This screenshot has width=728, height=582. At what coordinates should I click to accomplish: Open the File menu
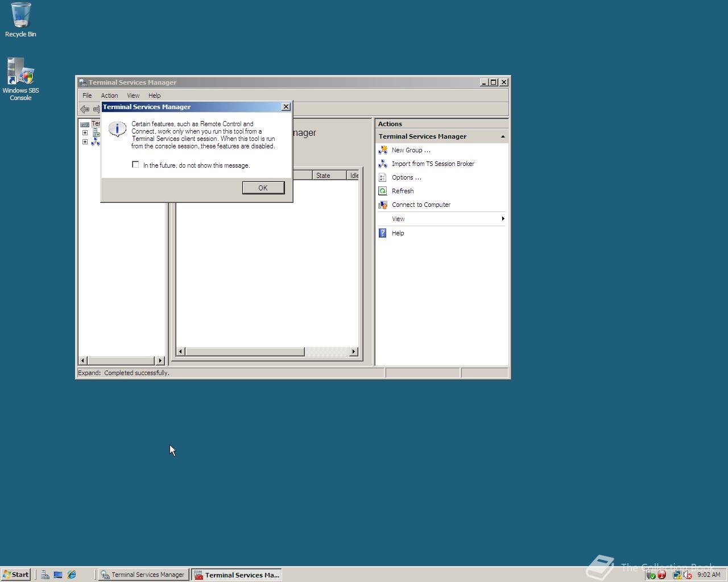pos(87,95)
